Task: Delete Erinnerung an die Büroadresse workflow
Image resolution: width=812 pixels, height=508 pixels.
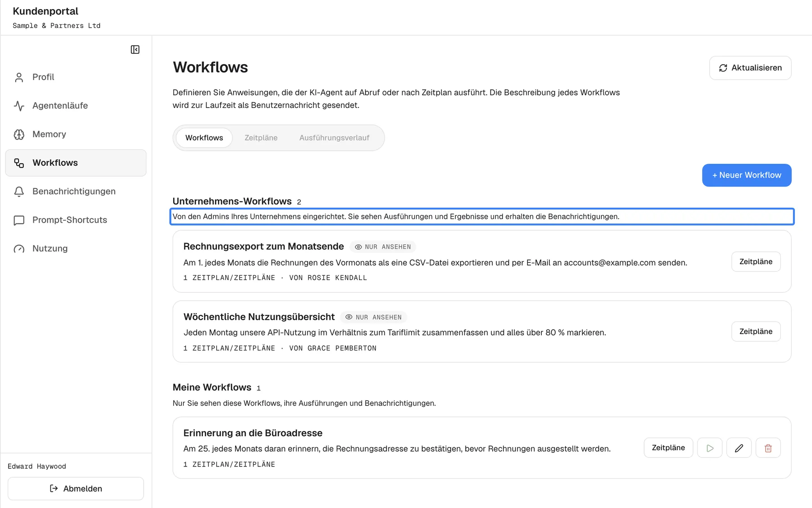Action: click(x=768, y=448)
